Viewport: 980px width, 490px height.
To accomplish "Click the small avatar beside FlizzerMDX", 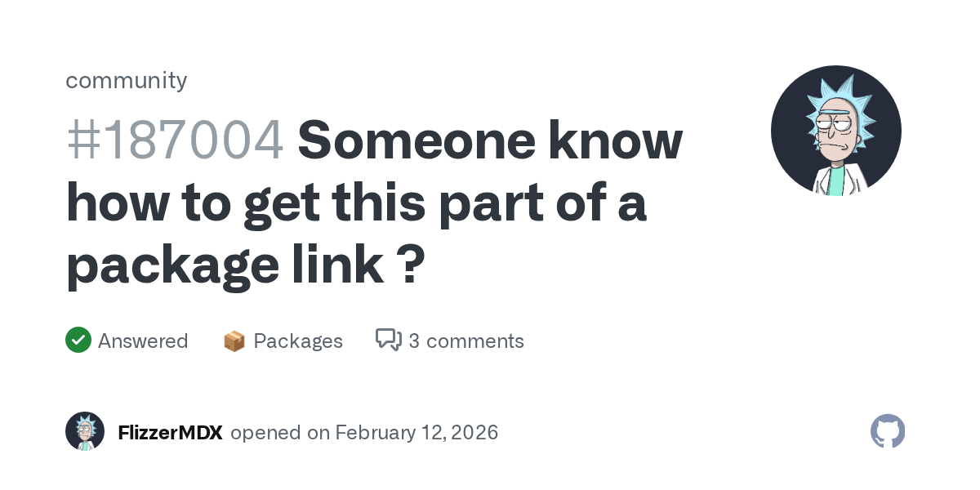I will [85, 431].
